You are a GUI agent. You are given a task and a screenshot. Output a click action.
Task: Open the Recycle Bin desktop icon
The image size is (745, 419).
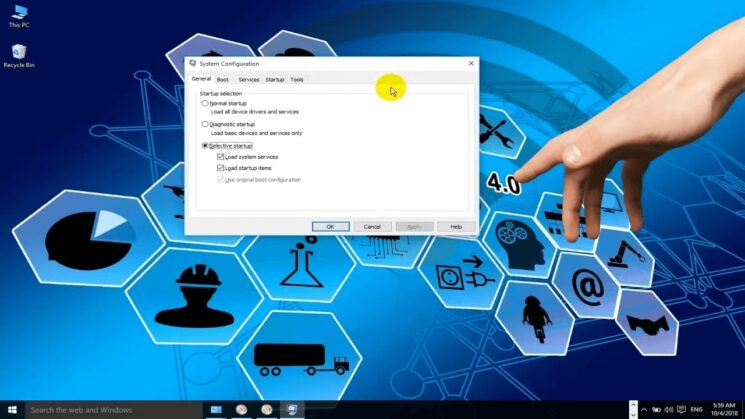click(19, 56)
